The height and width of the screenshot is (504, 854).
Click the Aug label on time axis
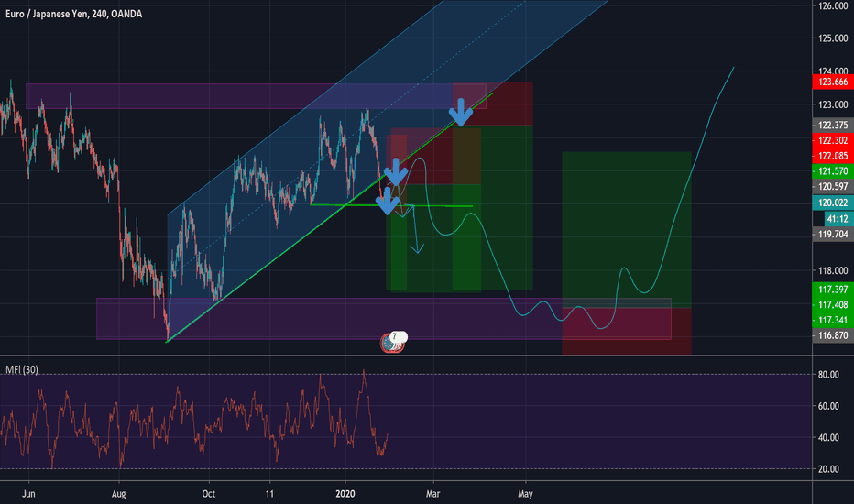click(x=119, y=494)
